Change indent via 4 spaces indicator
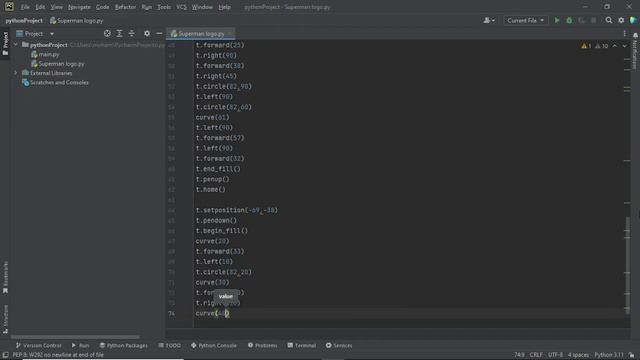640x360 pixels. [x=578, y=355]
